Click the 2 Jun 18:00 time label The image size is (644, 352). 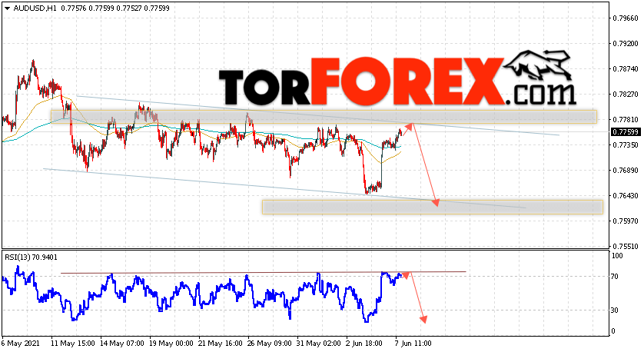pos(364,343)
